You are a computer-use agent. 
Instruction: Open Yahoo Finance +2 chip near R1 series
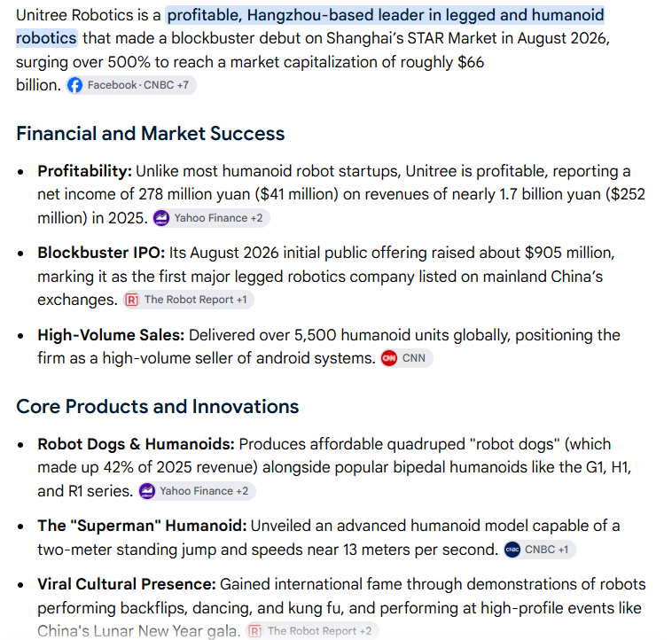[197, 491]
